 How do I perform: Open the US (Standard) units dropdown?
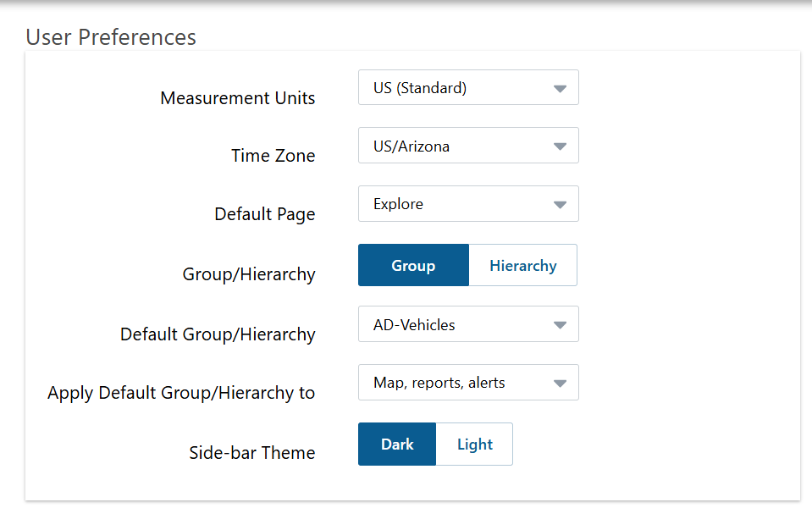point(468,87)
